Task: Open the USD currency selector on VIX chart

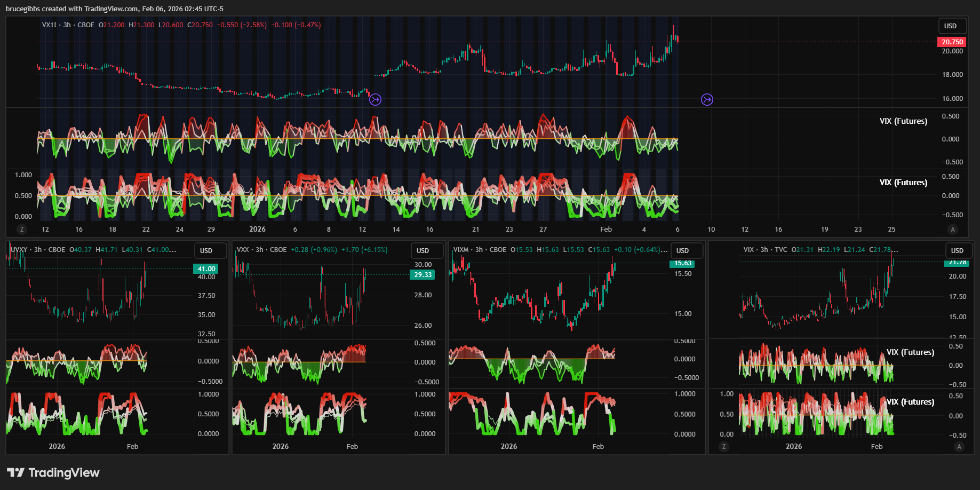Action: point(957,251)
